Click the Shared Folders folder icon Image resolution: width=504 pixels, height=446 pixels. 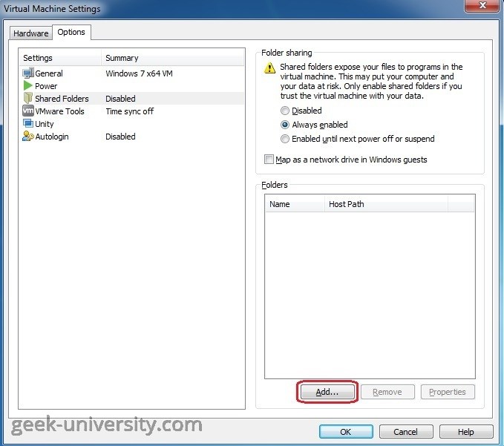click(x=28, y=98)
